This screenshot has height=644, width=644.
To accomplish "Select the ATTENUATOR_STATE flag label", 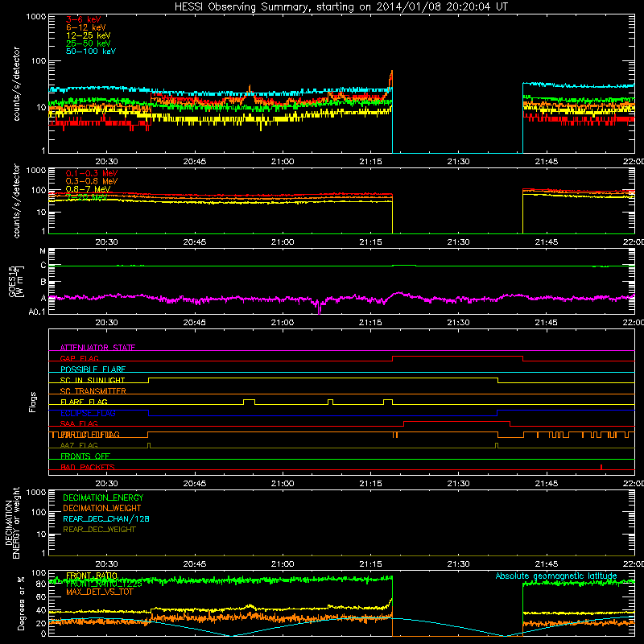I will coord(97,348).
